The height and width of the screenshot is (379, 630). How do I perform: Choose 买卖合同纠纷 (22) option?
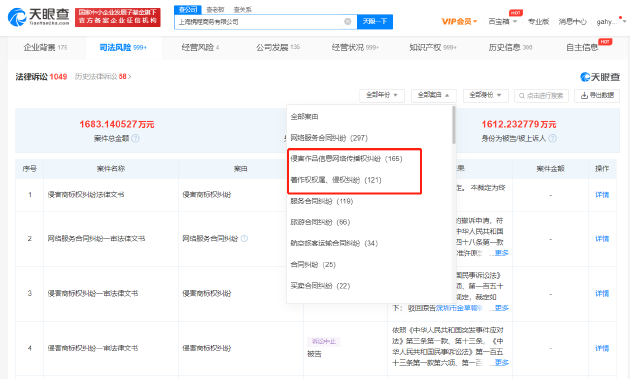click(320, 286)
